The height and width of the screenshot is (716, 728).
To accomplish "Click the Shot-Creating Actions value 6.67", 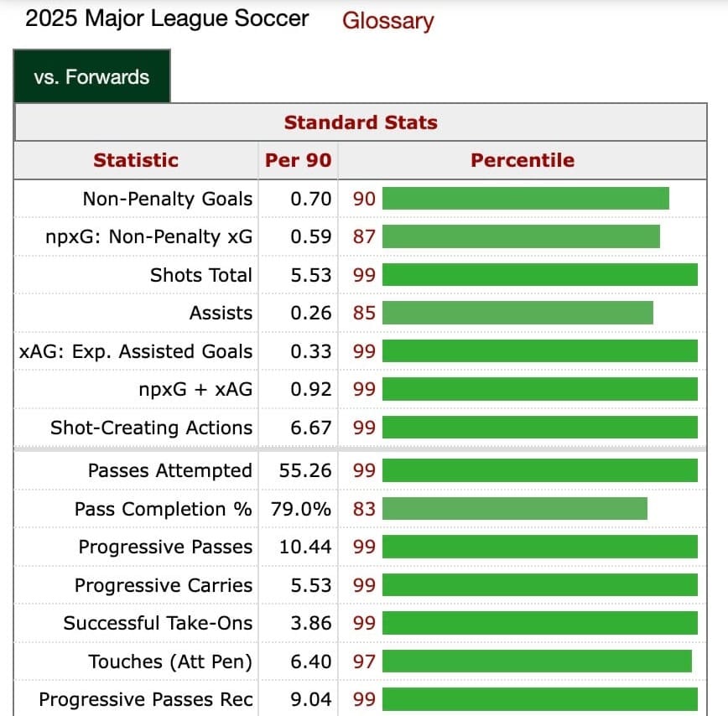I will click(310, 428).
